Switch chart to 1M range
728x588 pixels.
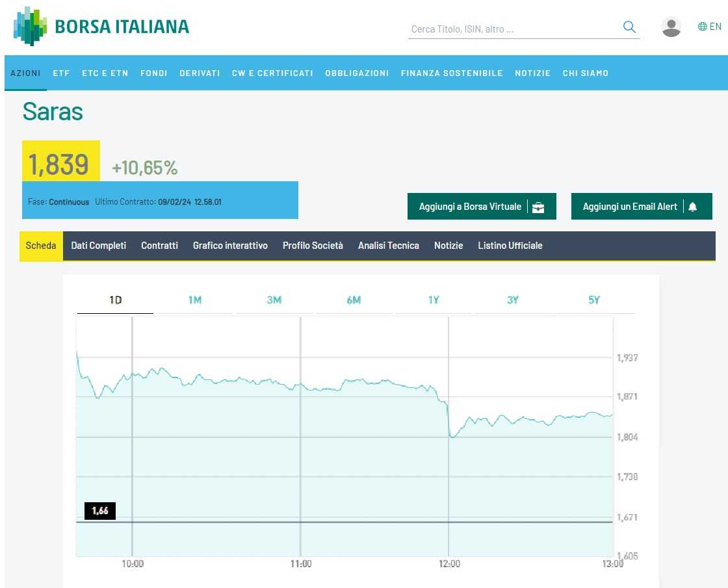195,300
